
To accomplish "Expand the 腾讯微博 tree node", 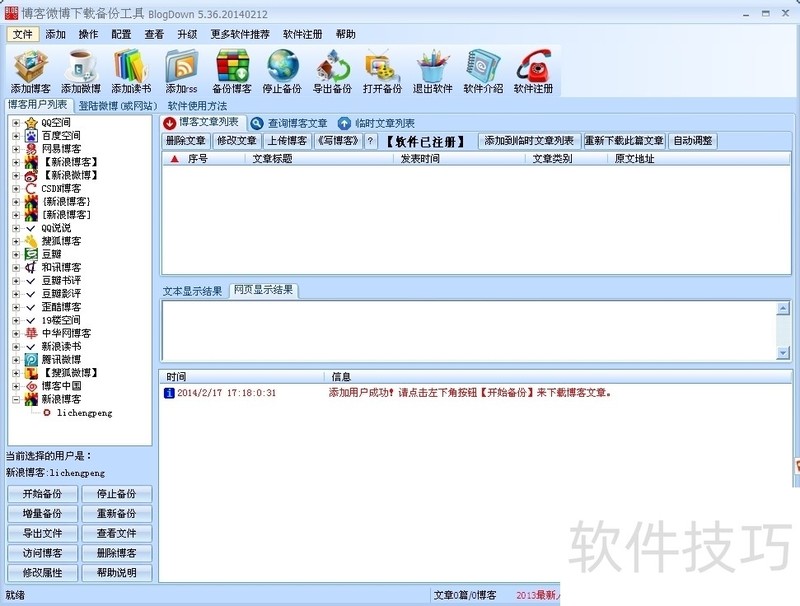I will [17, 359].
